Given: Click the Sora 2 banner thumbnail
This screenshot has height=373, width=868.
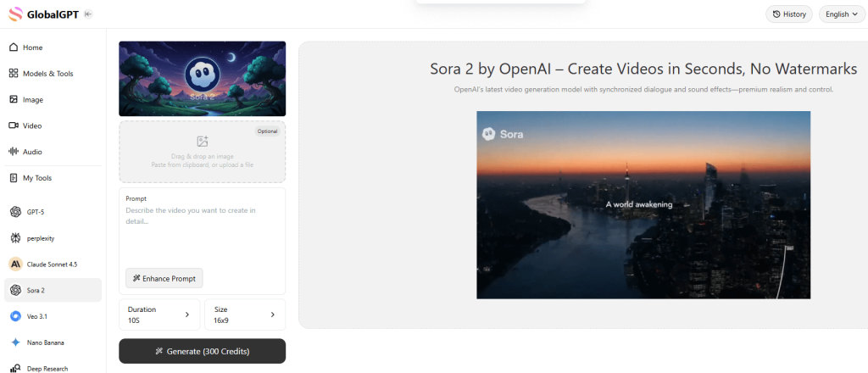Looking at the screenshot, I should [202, 79].
